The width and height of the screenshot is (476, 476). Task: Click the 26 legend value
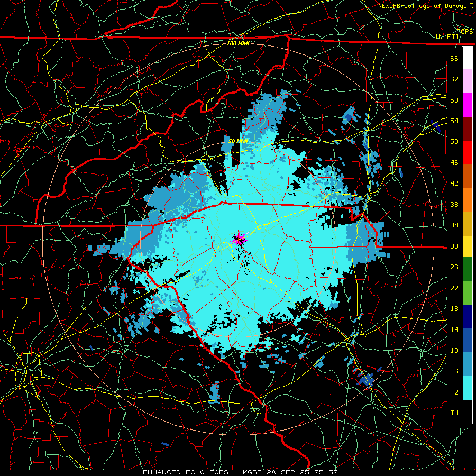tap(454, 267)
